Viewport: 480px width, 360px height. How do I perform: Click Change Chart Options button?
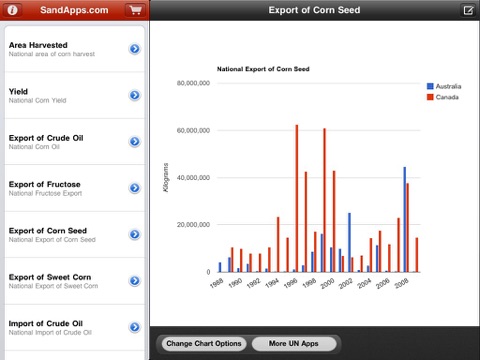point(204,343)
